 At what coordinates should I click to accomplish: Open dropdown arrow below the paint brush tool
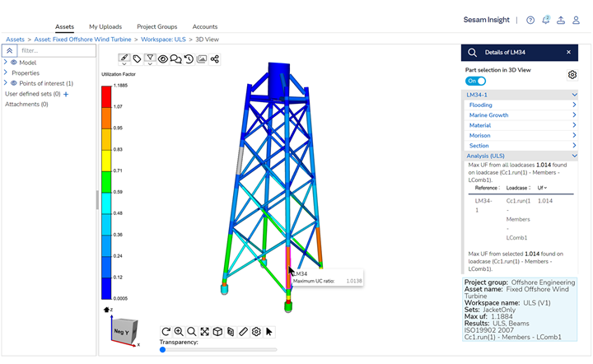click(124, 64)
